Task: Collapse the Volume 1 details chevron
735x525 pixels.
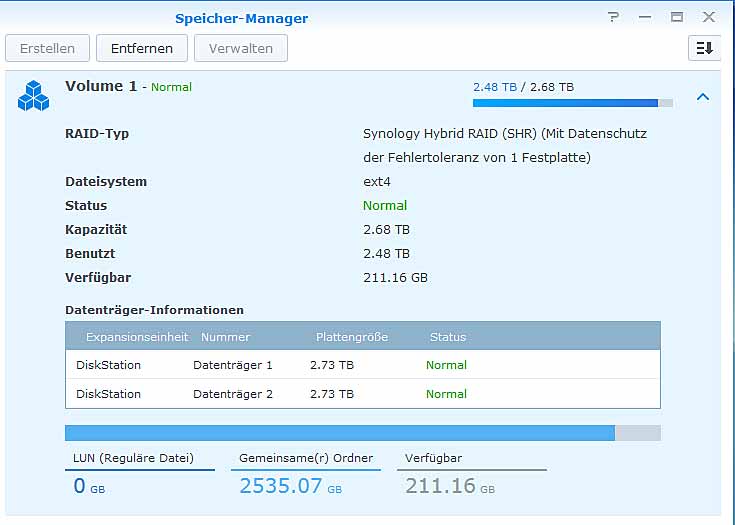Action: click(703, 97)
